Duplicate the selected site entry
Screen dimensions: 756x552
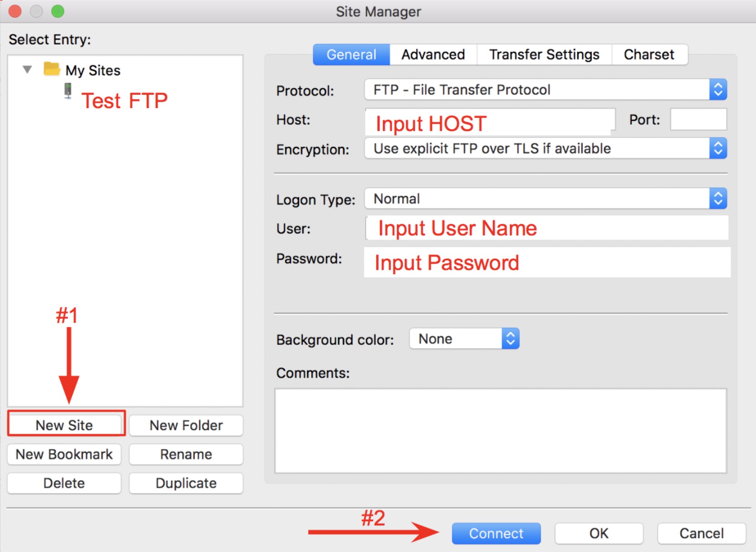pyautogui.click(x=186, y=483)
